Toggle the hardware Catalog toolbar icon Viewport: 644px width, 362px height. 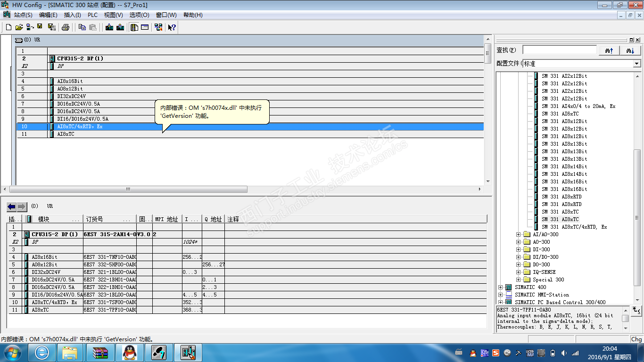coord(134,27)
